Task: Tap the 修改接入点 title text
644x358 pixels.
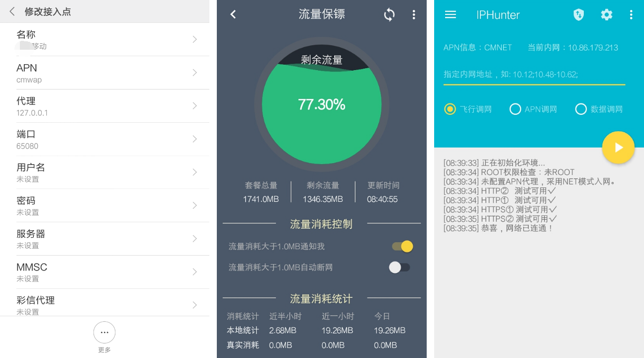Action: [48, 11]
